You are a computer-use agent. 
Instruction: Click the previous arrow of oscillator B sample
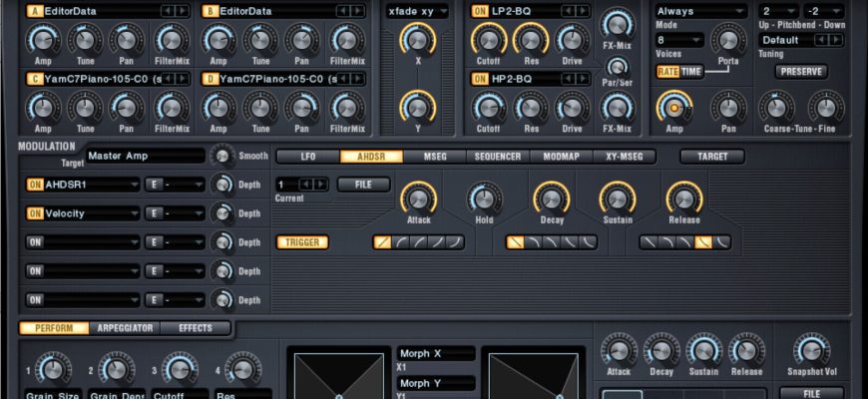(x=344, y=11)
